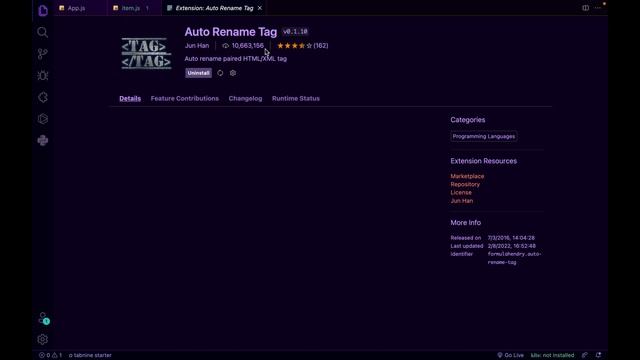Viewport: 640px width, 360px height.
Task: Open the Runtime Status tab
Action: pyautogui.click(x=296, y=98)
